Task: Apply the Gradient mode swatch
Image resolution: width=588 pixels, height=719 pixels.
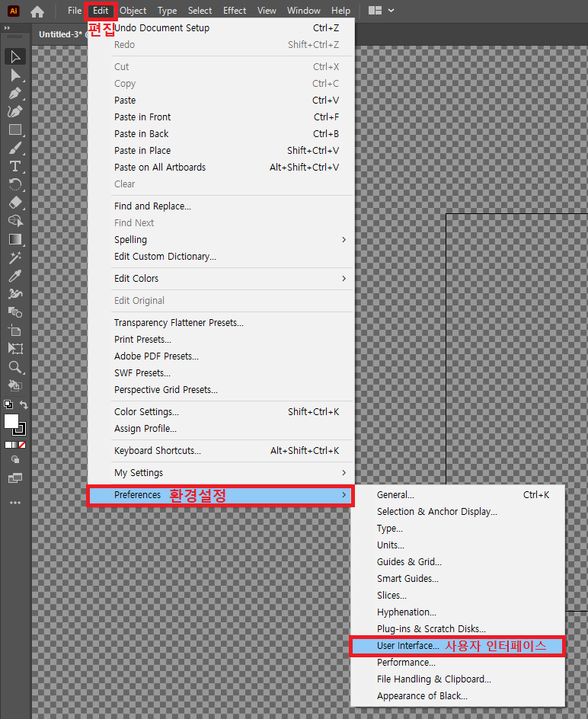Action: click(15, 445)
